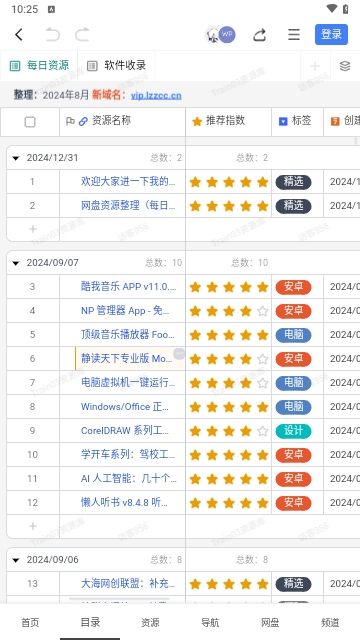This screenshot has height=640, width=360.
Task: Select row number 8
Action: pyautogui.click(x=32, y=407)
